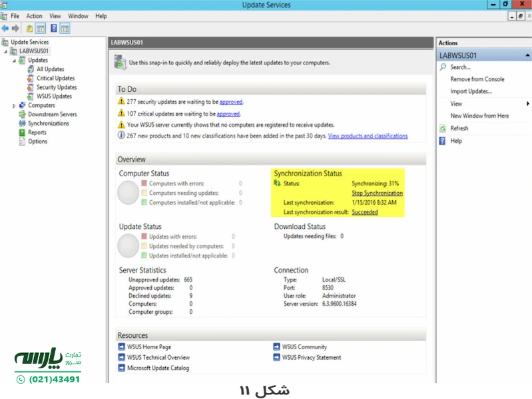The width and height of the screenshot is (532, 399).
Task: Click the Back arrow toolbar icon
Action: pyautogui.click(x=5, y=29)
